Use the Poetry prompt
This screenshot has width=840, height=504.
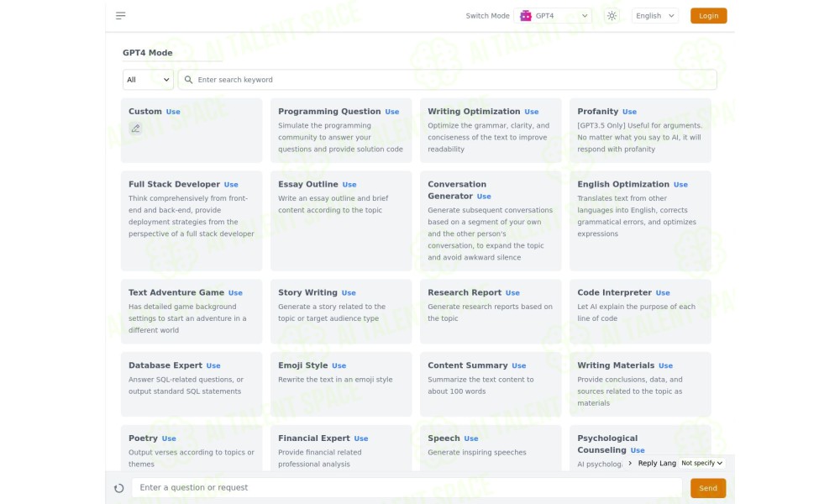tap(169, 438)
